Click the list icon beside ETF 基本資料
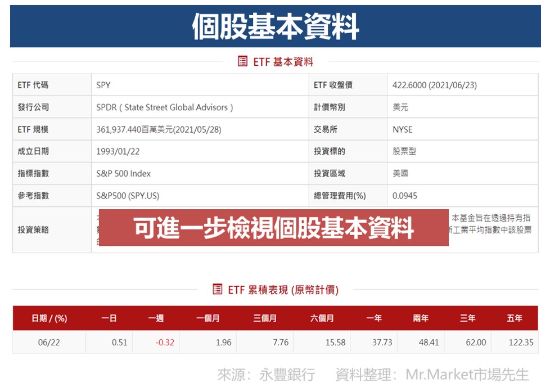This screenshot has width=541, height=392. coord(242,61)
